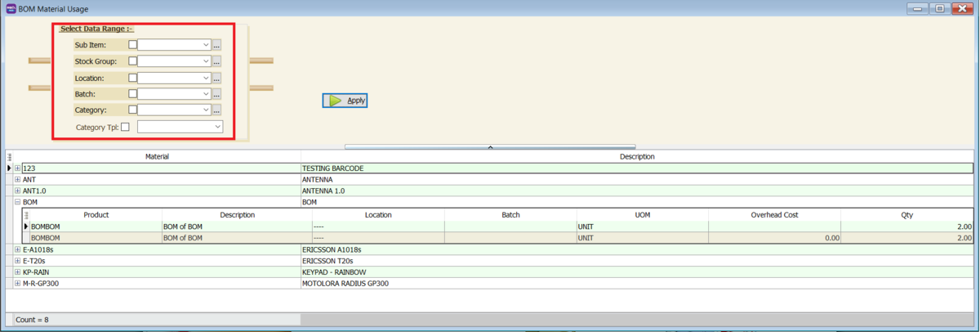Open the Batch ellipsis lookup button

[216, 94]
